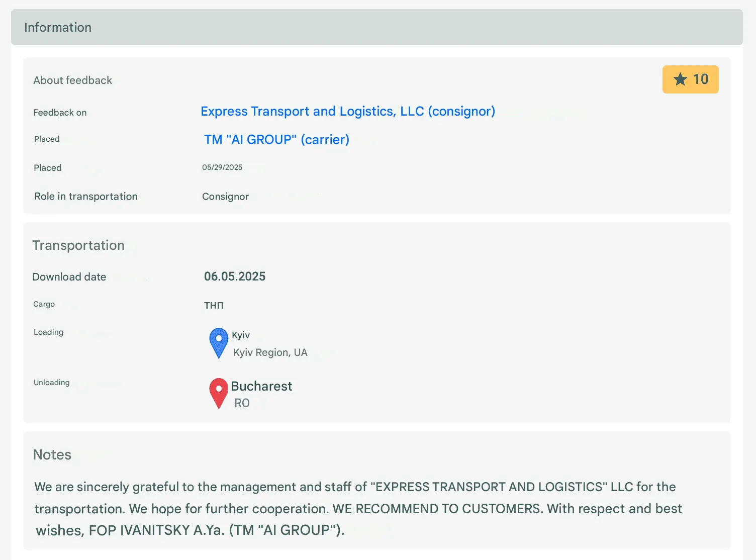Click the Role in transportation label

pyautogui.click(x=86, y=197)
